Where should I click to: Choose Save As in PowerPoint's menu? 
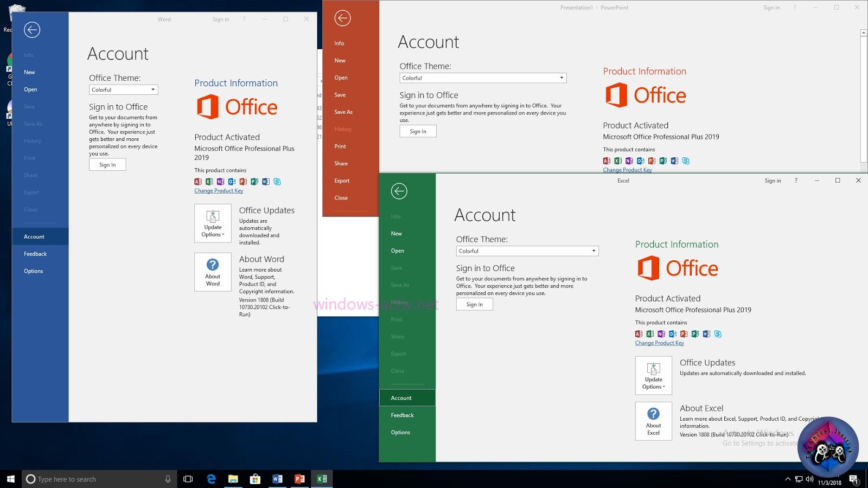point(343,112)
